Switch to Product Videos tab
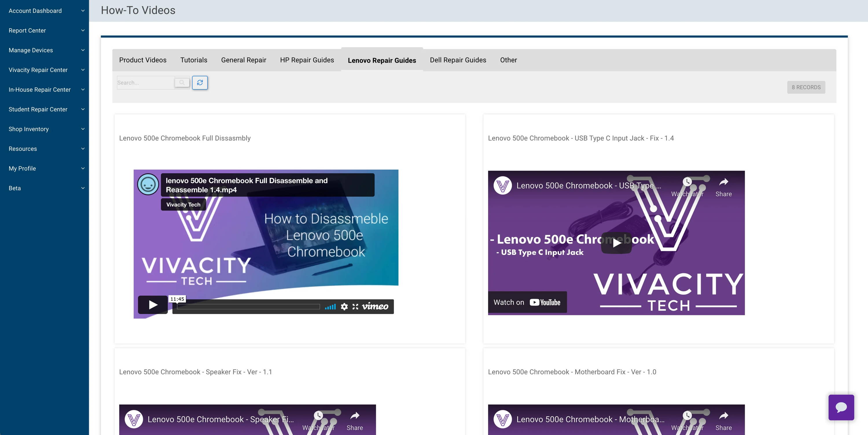The width and height of the screenshot is (868, 435). point(143,60)
